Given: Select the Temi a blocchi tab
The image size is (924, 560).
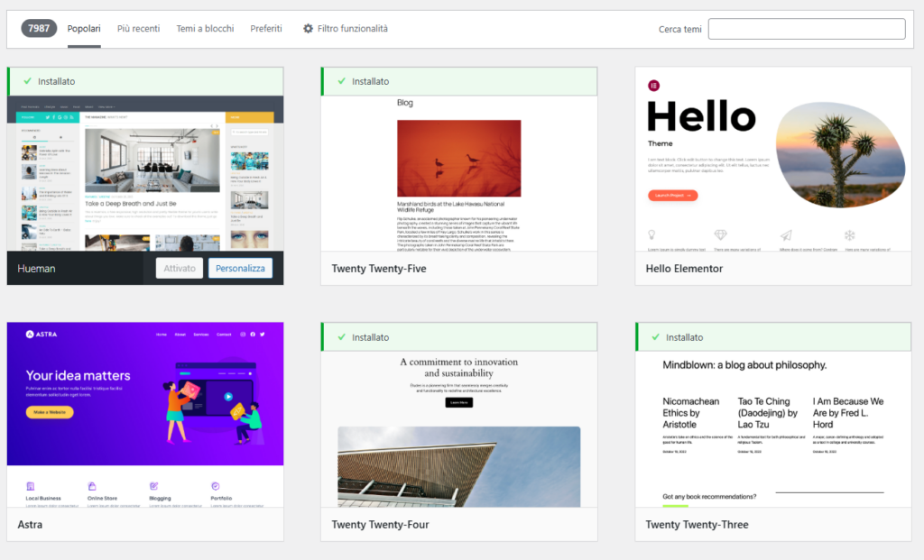Looking at the screenshot, I should pyautogui.click(x=205, y=29).
